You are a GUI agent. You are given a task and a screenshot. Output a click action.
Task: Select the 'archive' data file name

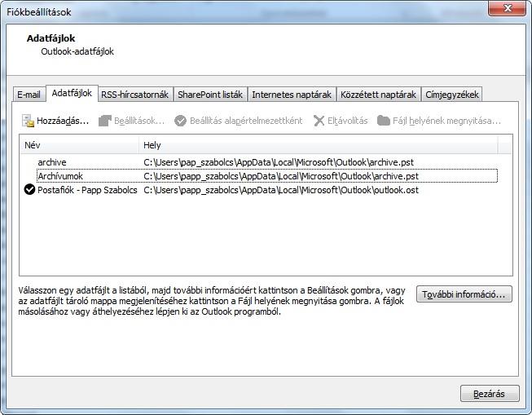click(x=52, y=162)
